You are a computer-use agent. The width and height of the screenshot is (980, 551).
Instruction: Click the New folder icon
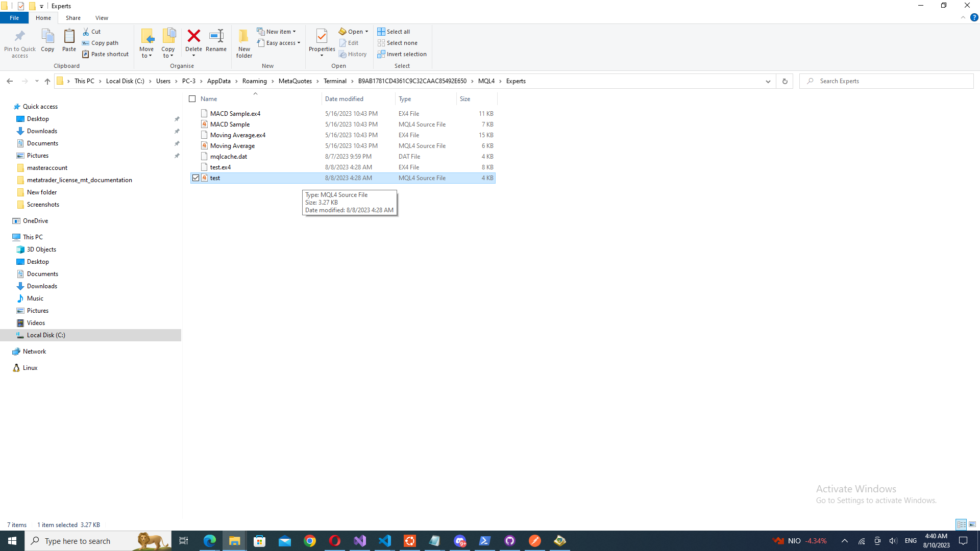pyautogui.click(x=244, y=42)
